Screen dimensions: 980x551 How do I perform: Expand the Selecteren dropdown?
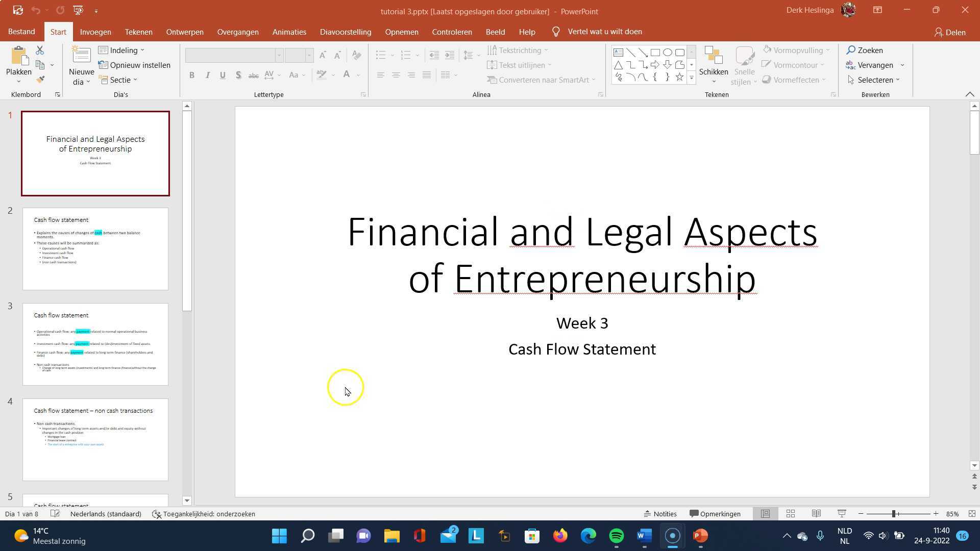point(874,80)
